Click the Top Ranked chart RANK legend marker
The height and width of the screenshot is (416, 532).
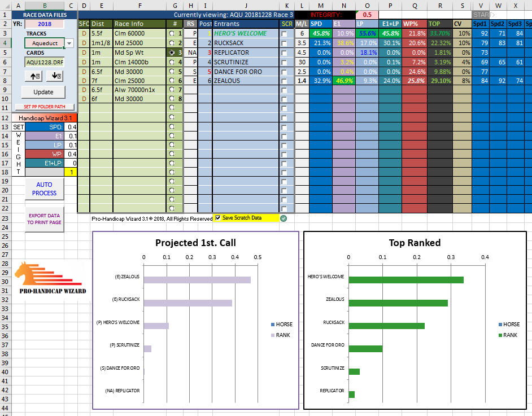pos(502,335)
